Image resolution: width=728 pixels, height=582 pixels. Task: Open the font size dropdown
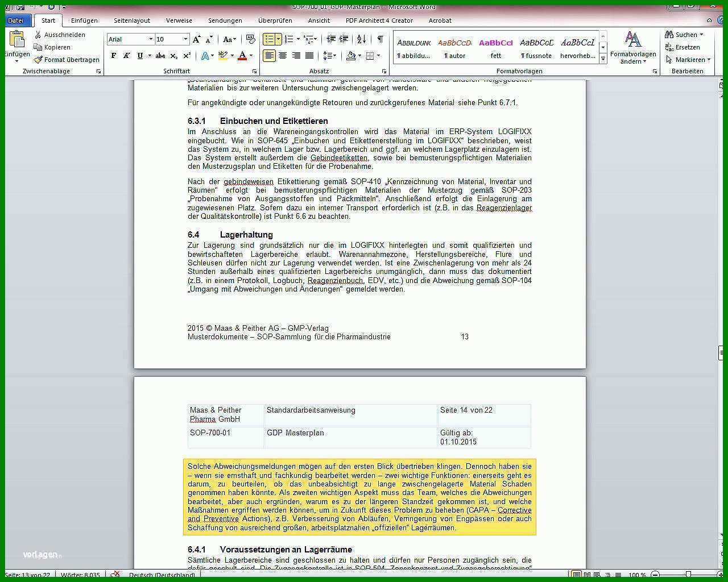tap(185, 39)
